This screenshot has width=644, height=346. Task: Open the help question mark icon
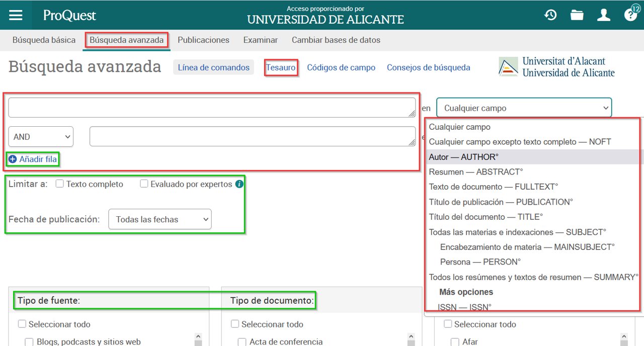pyautogui.click(x=630, y=15)
